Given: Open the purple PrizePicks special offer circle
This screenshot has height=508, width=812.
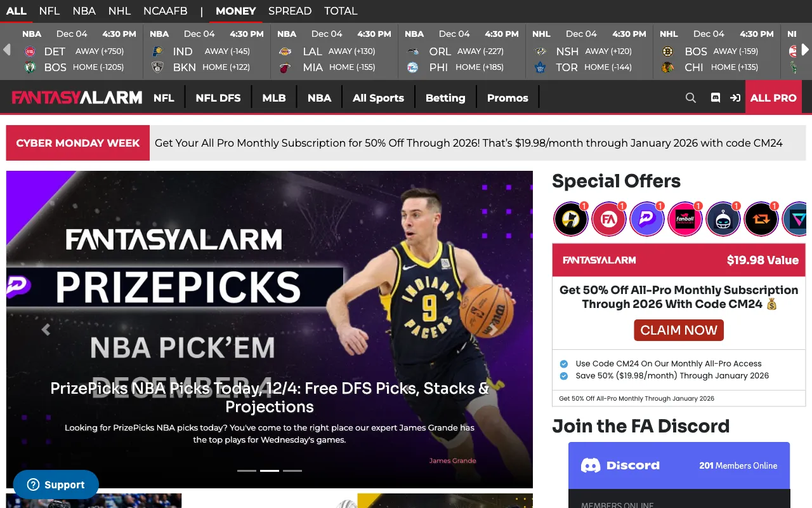Looking at the screenshot, I should (647, 219).
